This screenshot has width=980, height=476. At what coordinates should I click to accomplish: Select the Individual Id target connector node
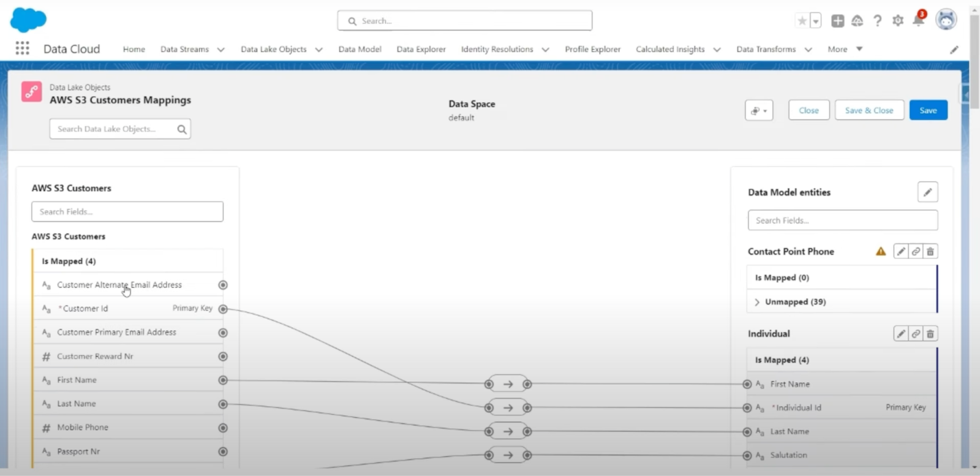[747, 408]
